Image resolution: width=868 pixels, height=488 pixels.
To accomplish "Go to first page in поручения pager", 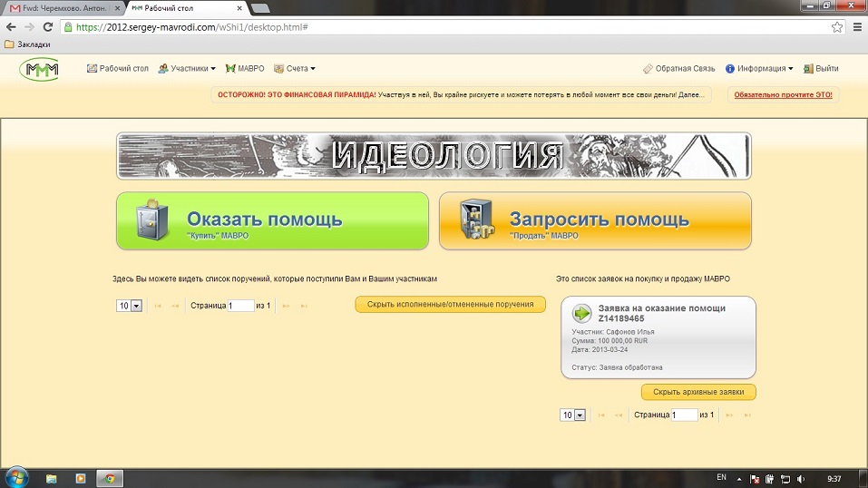I will pyautogui.click(x=158, y=306).
